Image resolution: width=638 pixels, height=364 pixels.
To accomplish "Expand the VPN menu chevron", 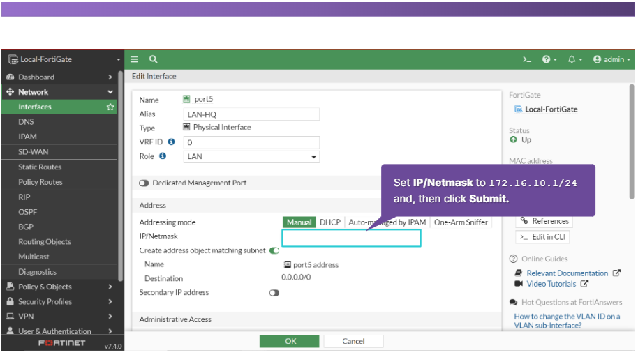I will [x=110, y=316].
